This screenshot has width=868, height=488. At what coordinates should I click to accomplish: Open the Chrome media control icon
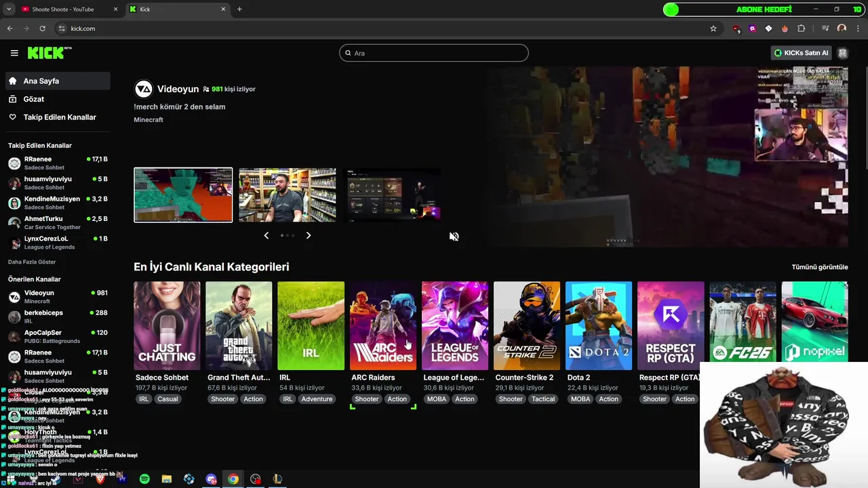[825, 28]
